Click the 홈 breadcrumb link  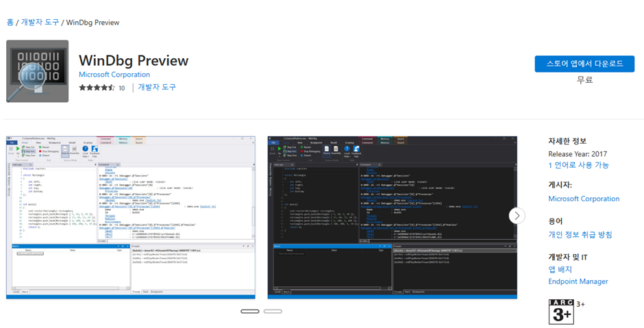point(10,22)
